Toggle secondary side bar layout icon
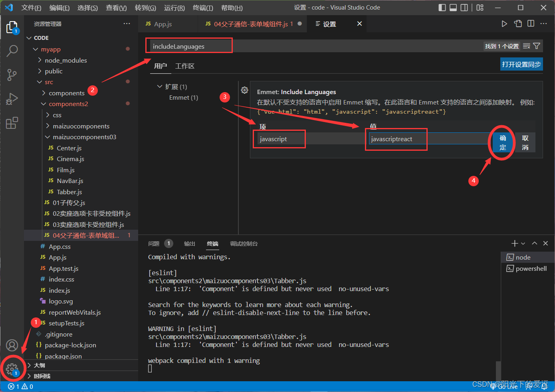Image resolution: width=555 pixels, height=392 pixels. tap(464, 8)
